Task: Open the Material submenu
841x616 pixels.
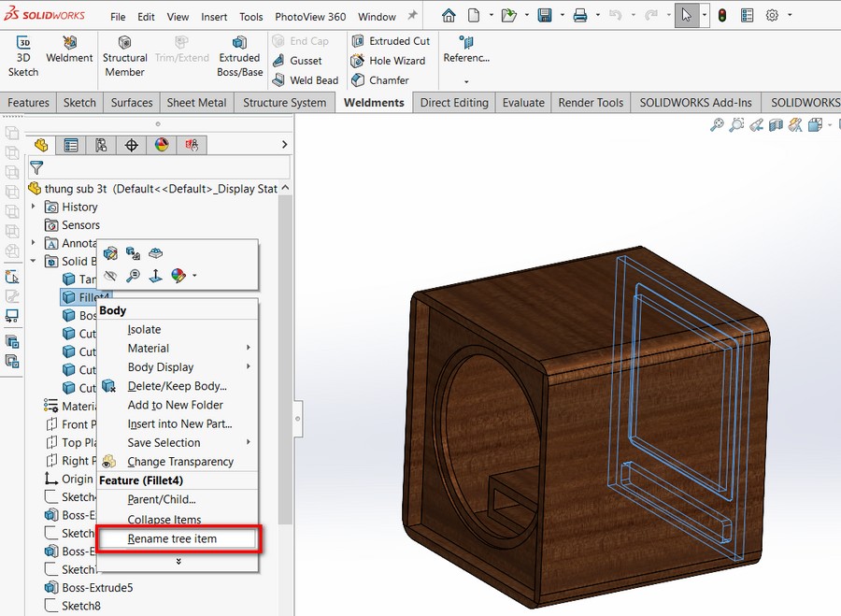Action: click(x=177, y=349)
